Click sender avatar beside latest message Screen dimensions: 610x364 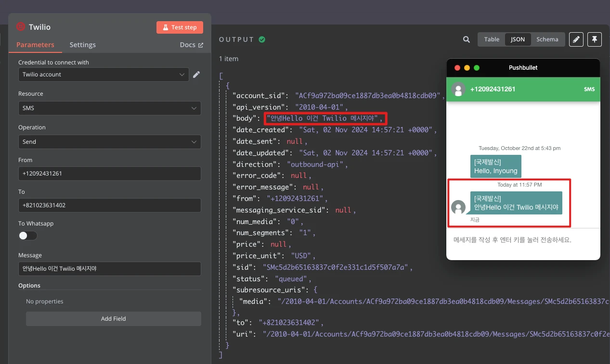click(x=458, y=207)
